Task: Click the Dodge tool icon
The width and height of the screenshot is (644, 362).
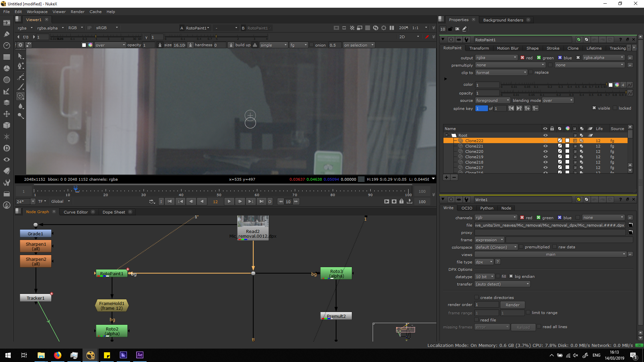Action: click(20, 116)
